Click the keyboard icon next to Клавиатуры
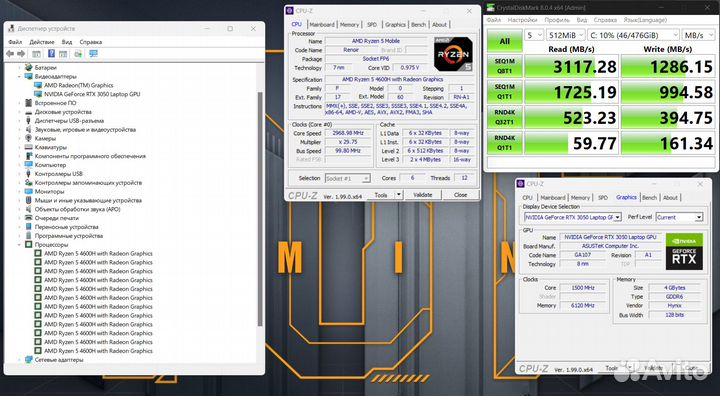Viewport: 720px width, 396px height. [28, 147]
